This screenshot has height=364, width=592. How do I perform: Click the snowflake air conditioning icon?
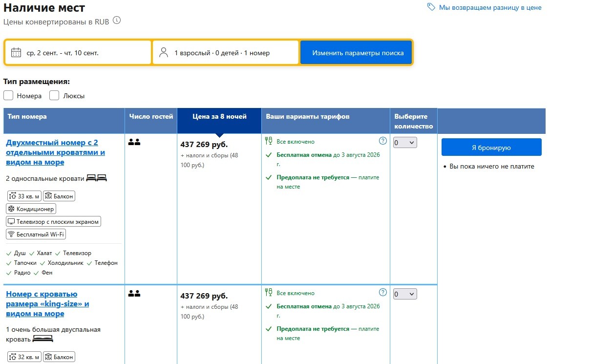click(12, 209)
